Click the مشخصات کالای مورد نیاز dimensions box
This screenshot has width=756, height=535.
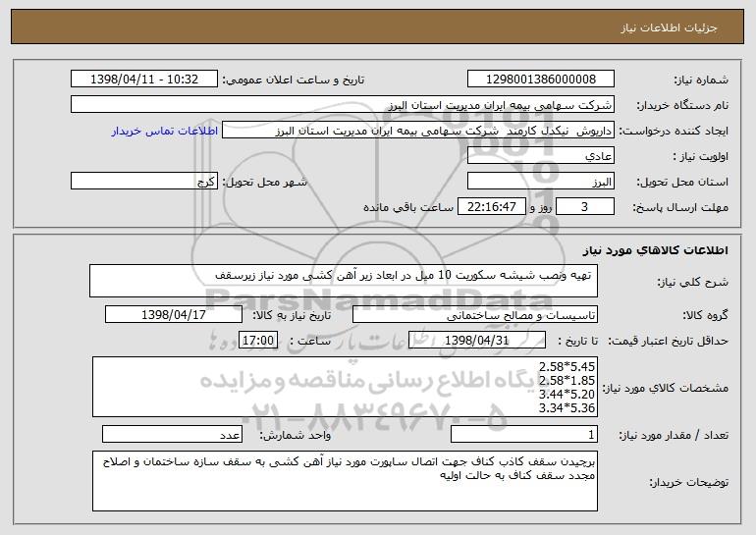pos(345,387)
